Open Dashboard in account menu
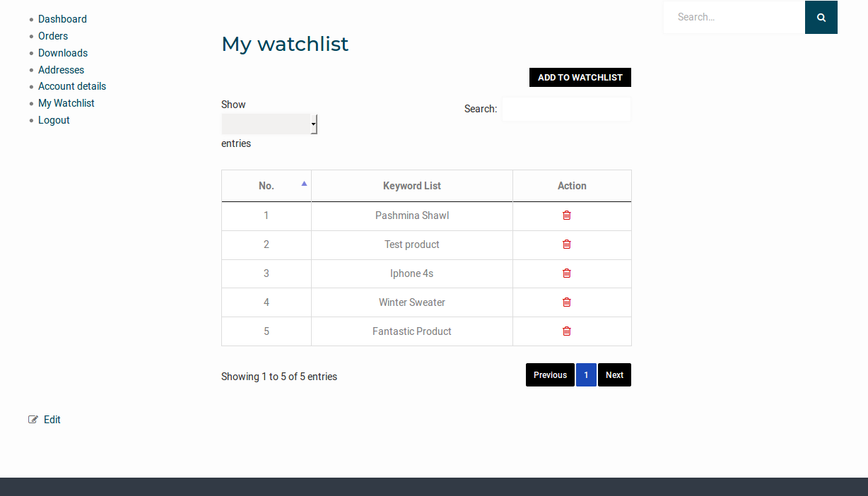The image size is (868, 496). [62, 19]
